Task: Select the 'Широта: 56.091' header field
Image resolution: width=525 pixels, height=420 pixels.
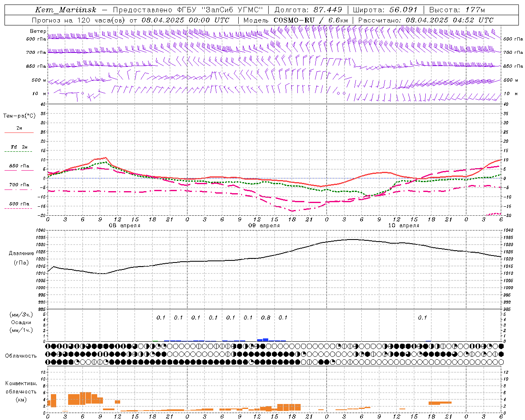Action: click(x=385, y=10)
